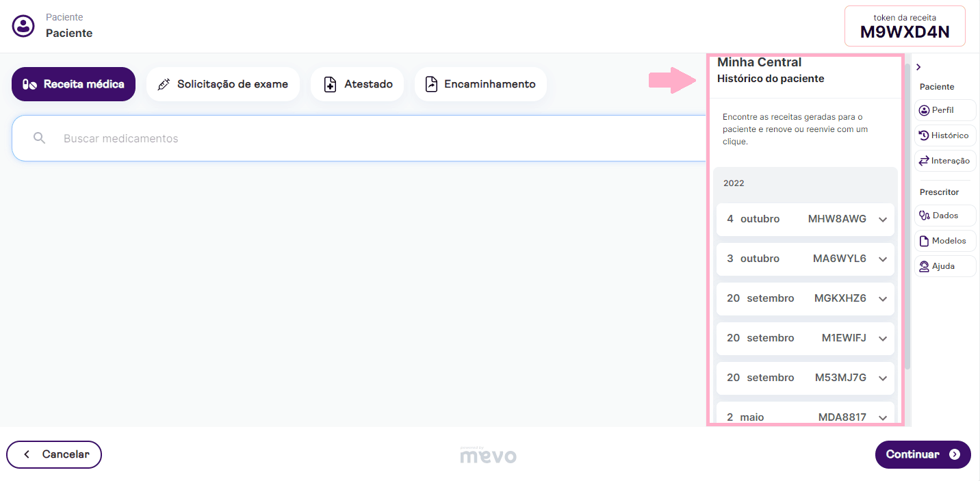Collapse the right sidebar with chevron
The width and height of the screenshot is (980, 481).
point(918,67)
